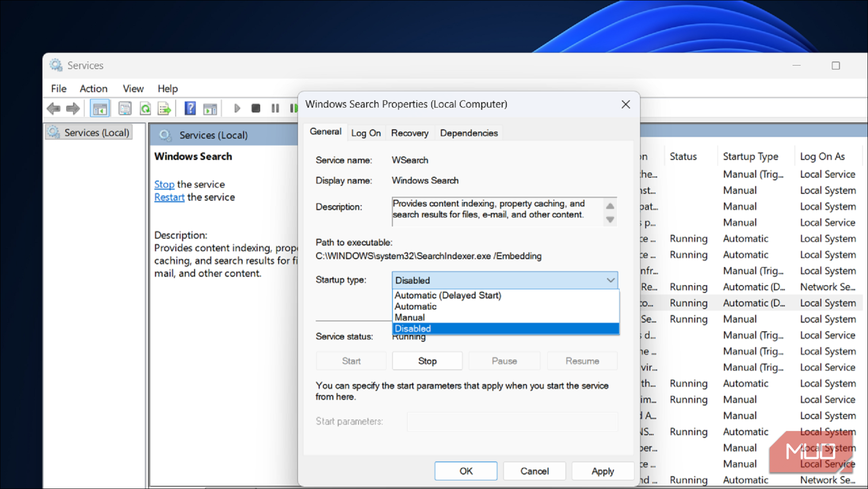Click the Refresh toolbar icon
This screenshot has height=489, width=868.
[x=145, y=108]
